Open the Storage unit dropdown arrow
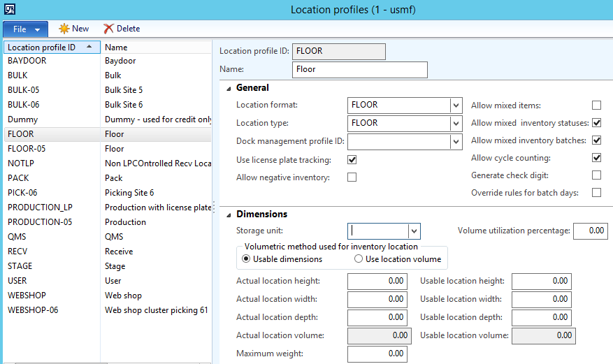This screenshot has width=613, height=364. point(414,231)
